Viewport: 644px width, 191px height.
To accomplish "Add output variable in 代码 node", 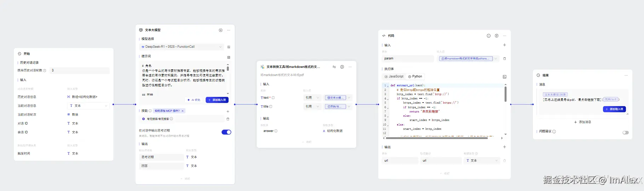I will pyautogui.click(x=505, y=147).
